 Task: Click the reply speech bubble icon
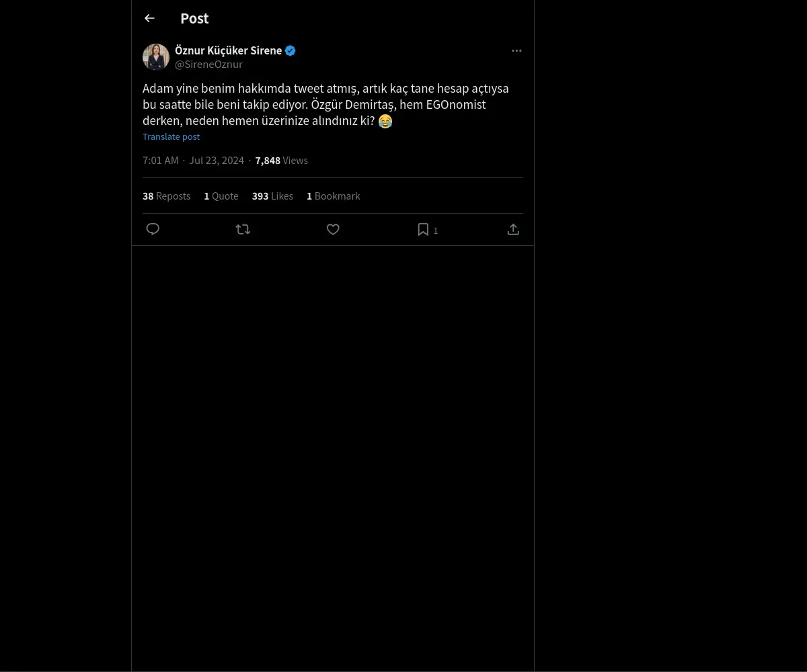tap(153, 229)
